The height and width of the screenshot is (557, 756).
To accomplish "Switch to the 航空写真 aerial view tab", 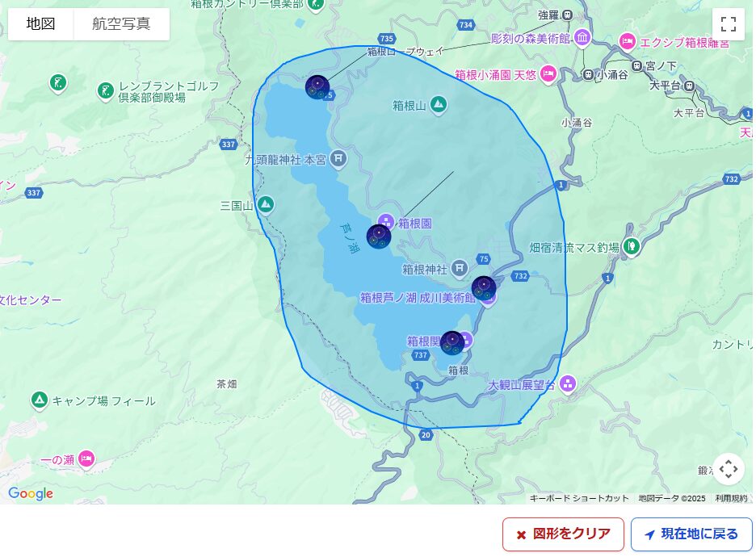I will point(121,23).
